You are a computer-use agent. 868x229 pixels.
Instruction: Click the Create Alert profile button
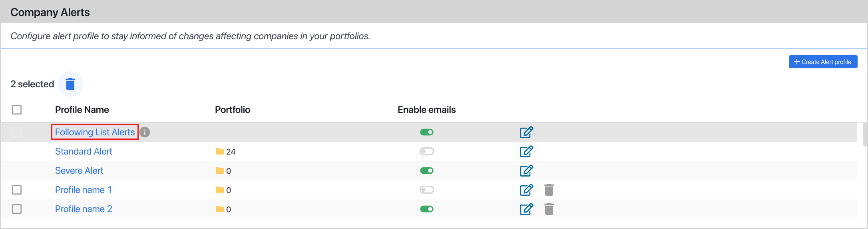pyautogui.click(x=823, y=62)
